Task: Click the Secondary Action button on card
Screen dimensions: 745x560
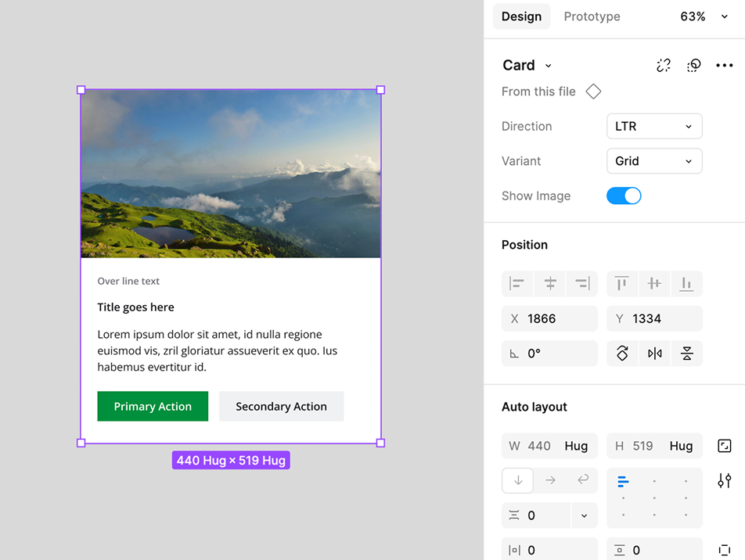Action: point(281,406)
